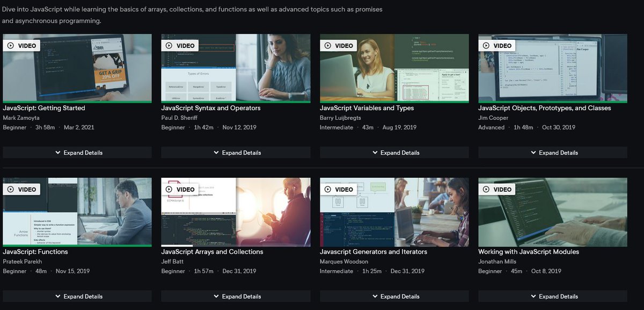This screenshot has height=310, width=644.
Task: Expand details for JavaScript Syntax and Operators
Action: coord(236,153)
